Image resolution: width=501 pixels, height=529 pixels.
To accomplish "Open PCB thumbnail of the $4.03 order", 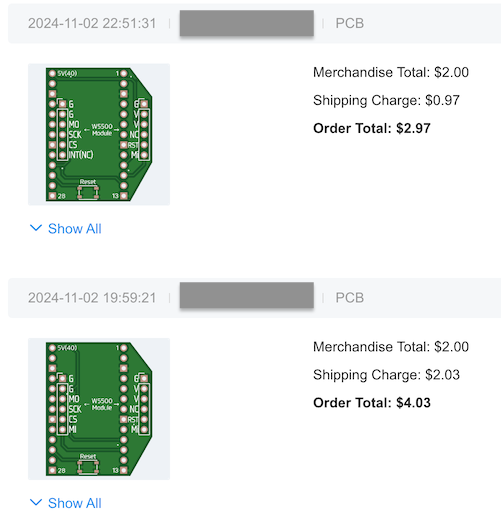I will [99, 409].
